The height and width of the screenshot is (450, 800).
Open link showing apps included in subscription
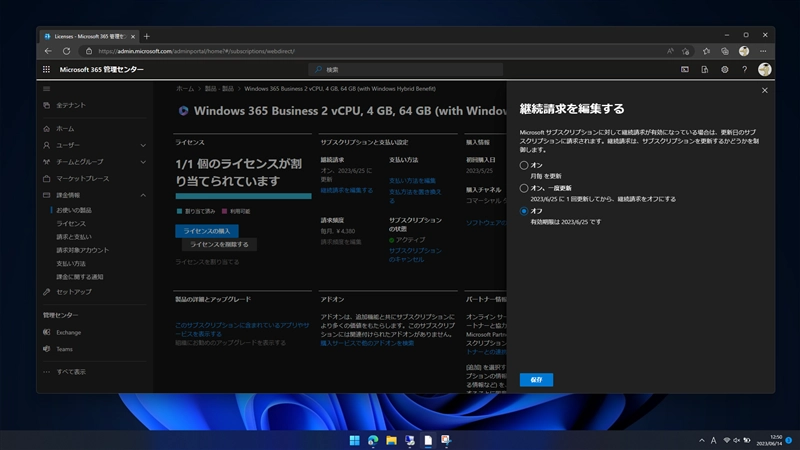pos(242,329)
